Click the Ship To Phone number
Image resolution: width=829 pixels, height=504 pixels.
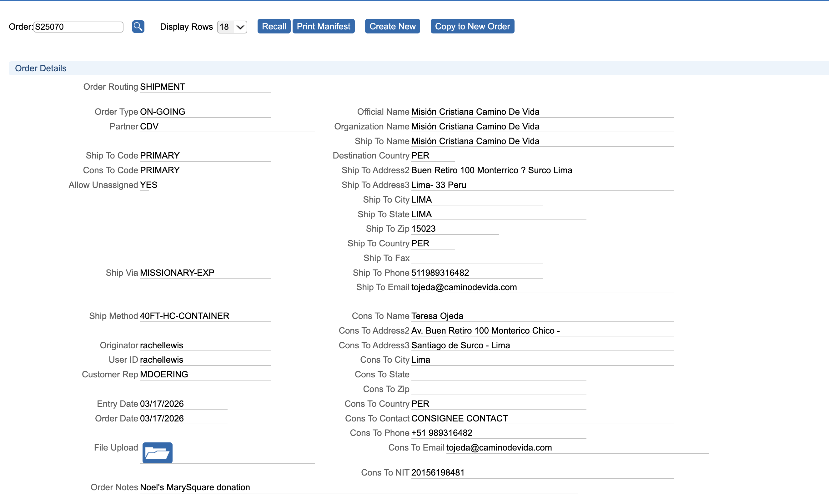pos(440,273)
